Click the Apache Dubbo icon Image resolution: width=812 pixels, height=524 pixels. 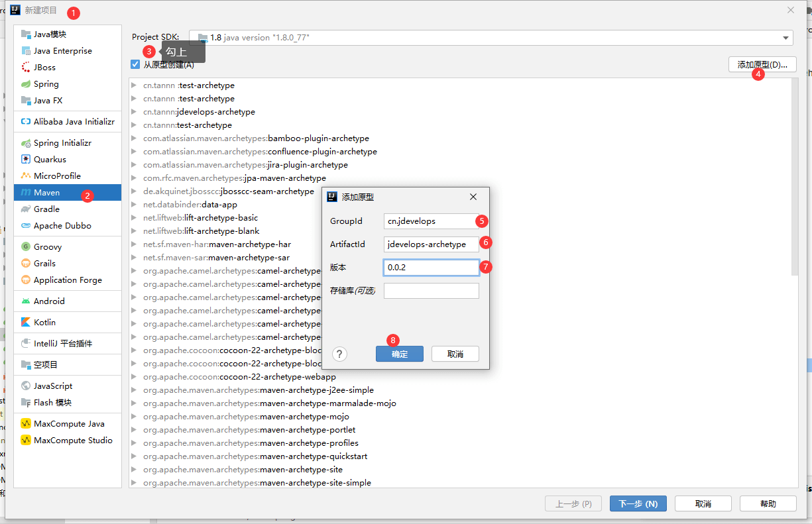pyautogui.click(x=26, y=226)
